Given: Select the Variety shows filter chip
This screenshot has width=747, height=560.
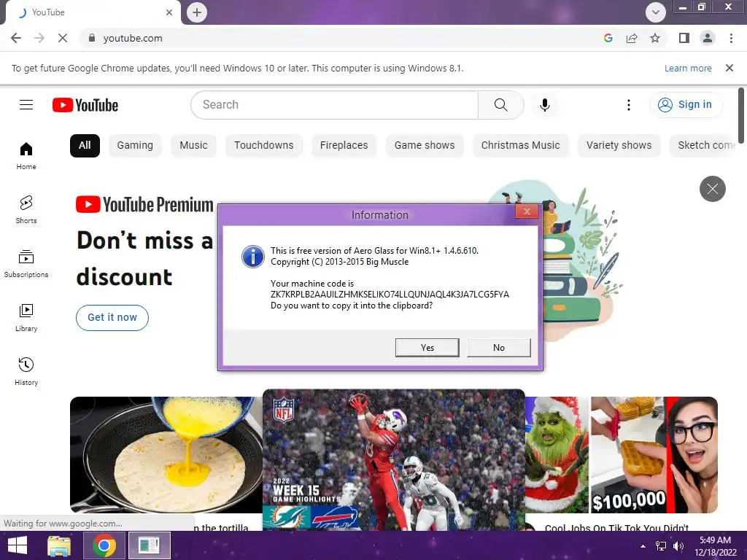Looking at the screenshot, I should click(619, 145).
